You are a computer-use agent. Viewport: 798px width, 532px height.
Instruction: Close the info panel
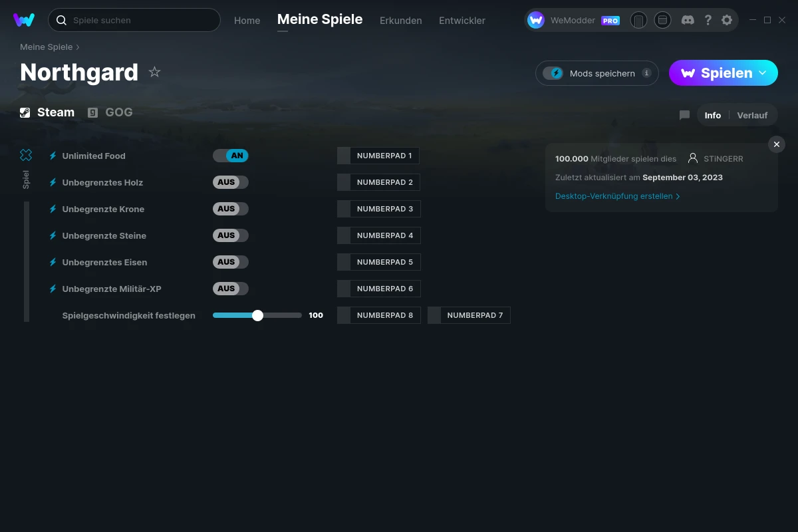pyautogui.click(x=777, y=144)
